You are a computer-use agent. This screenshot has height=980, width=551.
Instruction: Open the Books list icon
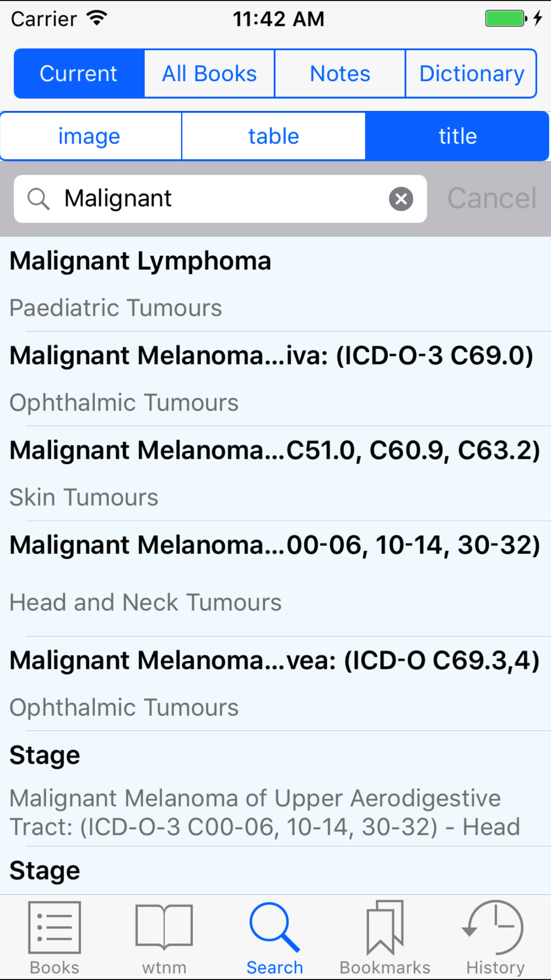[x=54, y=928]
